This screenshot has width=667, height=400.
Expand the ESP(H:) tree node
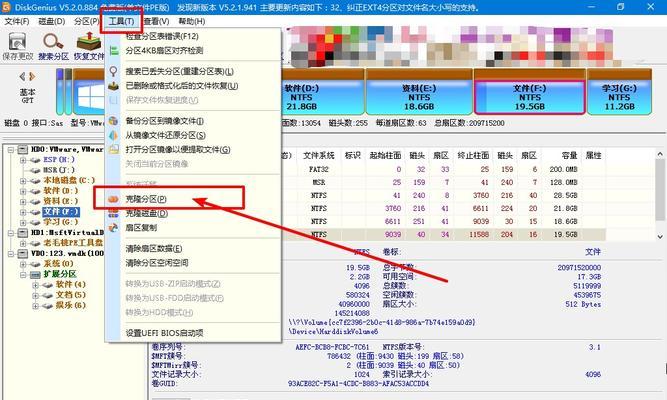[23, 160]
